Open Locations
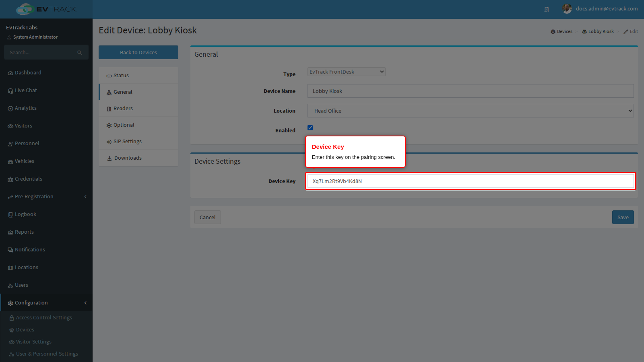 click(x=46, y=267)
